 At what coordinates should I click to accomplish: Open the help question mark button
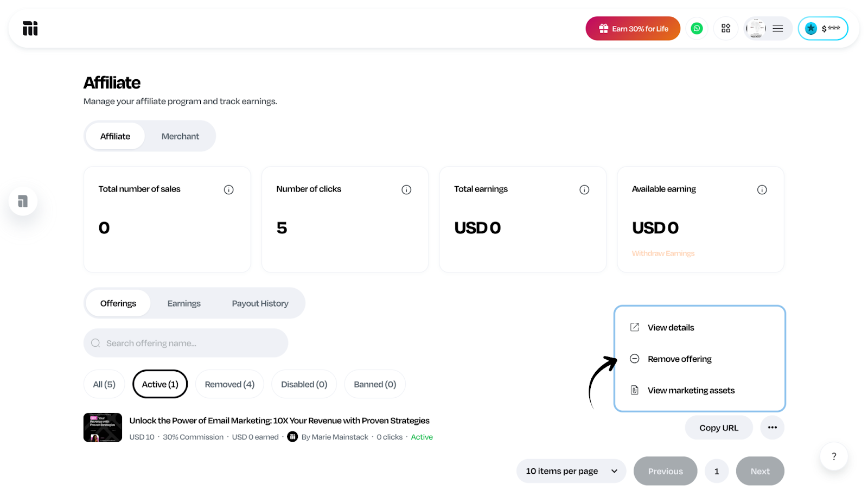pyautogui.click(x=834, y=456)
